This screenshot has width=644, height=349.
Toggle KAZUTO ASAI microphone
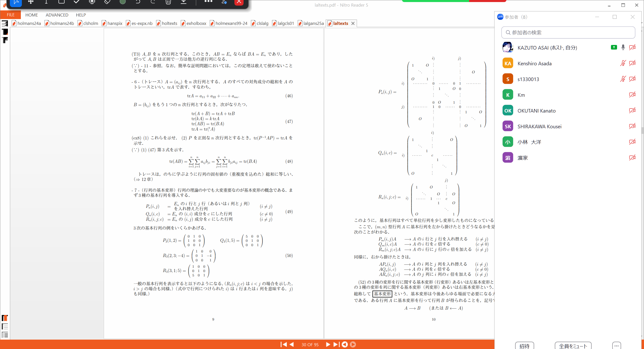pyautogui.click(x=623, y=47)
